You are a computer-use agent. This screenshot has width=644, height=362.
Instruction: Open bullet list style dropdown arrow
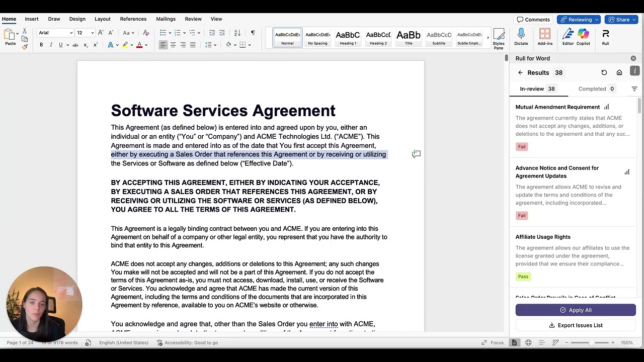coord(170,33)
